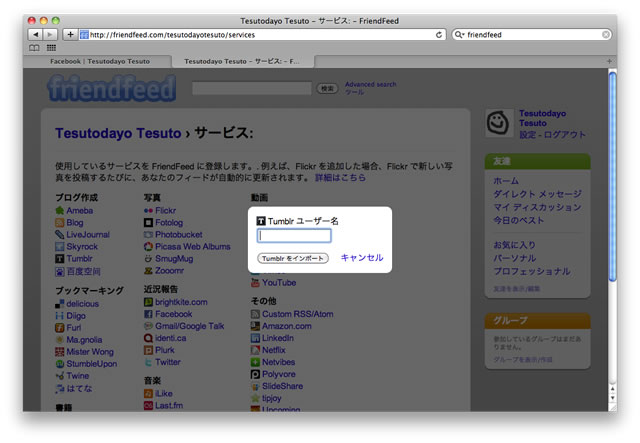This screenshot has width=640, height=443.
Task: Open the Tesutodayo Tesuto heading link
Action: coord(118,133)
